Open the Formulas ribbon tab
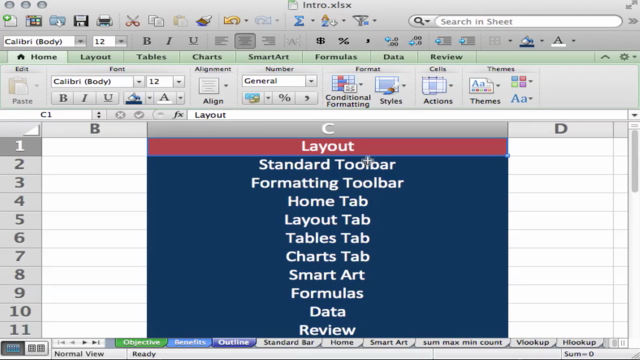The image size is (640, 360). pyautogui.click(x=336, y=57)
